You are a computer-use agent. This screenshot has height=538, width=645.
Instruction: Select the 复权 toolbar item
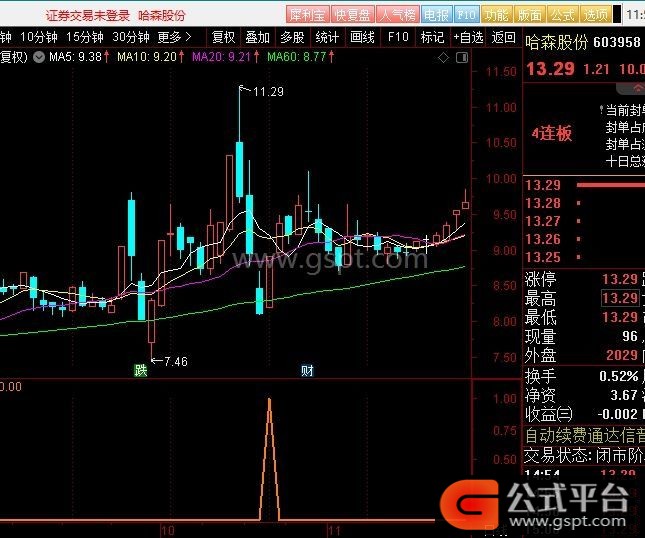(x=223, y=37)
